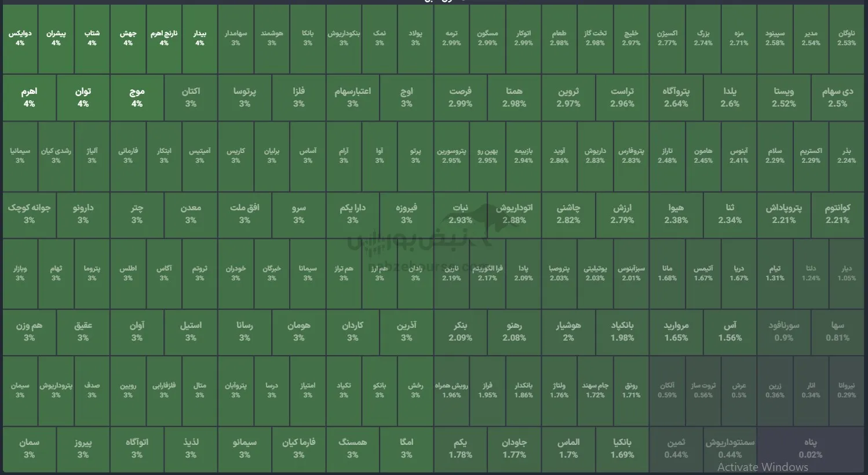This screenshot has height=475, width=868.
Task: Click the فرصت 2.99% tile
Action: click(x=460, y=97)
